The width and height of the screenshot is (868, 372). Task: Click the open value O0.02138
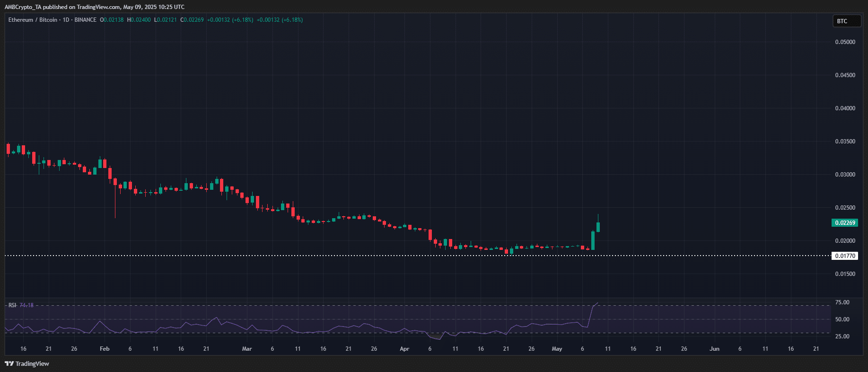[x=112, y=20]
